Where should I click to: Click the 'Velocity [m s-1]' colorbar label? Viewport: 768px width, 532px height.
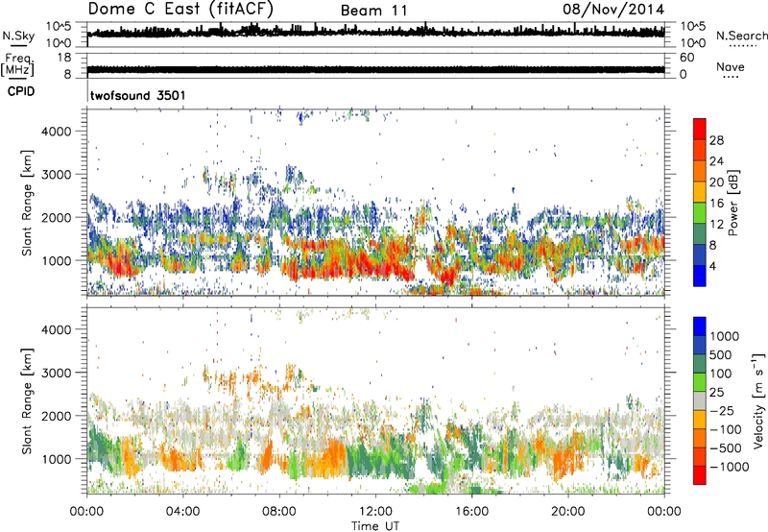(758, 400)
